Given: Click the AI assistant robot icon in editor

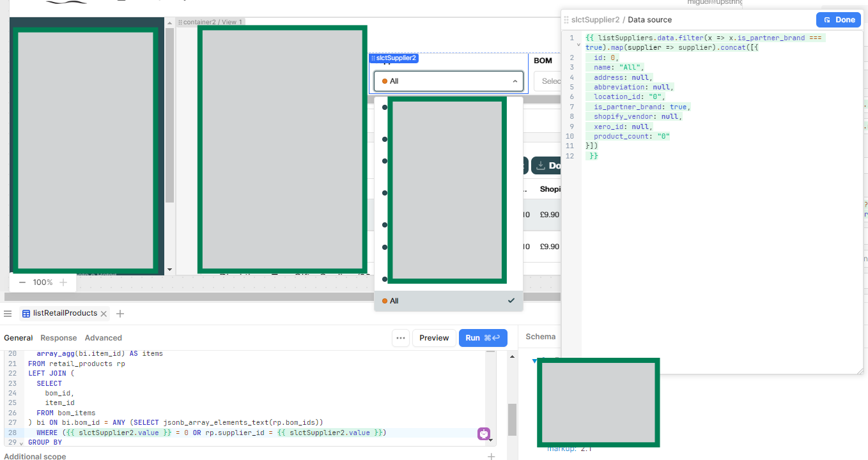Looking at the screenshot, I should click(484, 434).
